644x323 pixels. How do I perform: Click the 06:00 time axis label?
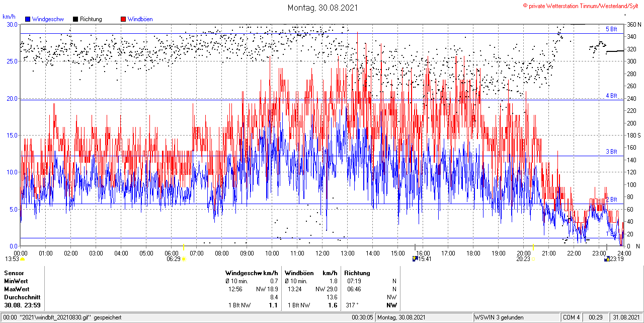[172, 253]
